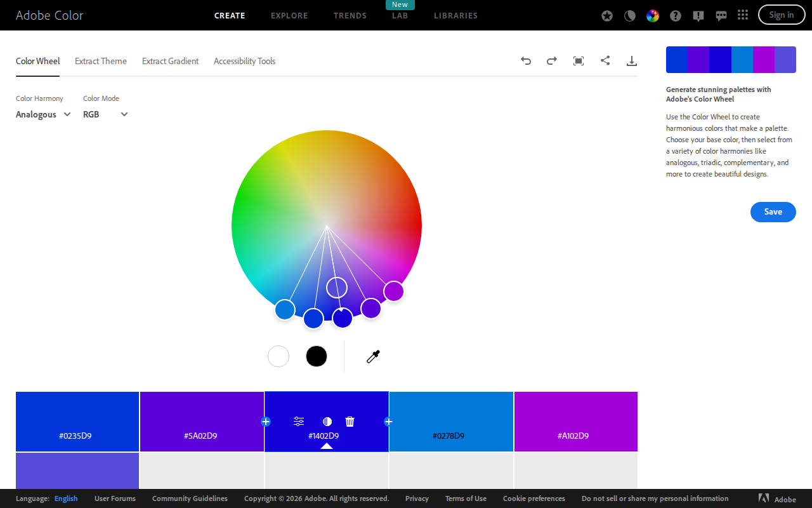Click Do not sell or share my personal information
The width and height of the screenshot is (812, 508).
point(655,498)
